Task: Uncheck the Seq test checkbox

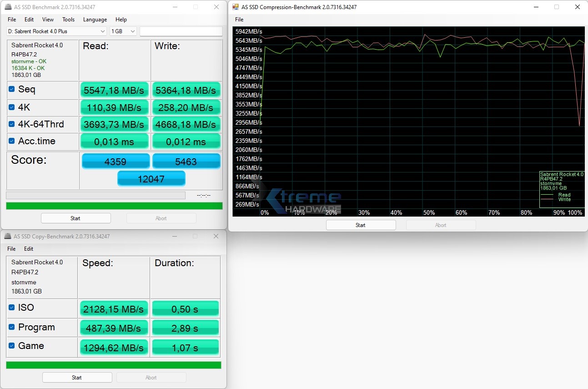Action: click(x=12, y=89)
